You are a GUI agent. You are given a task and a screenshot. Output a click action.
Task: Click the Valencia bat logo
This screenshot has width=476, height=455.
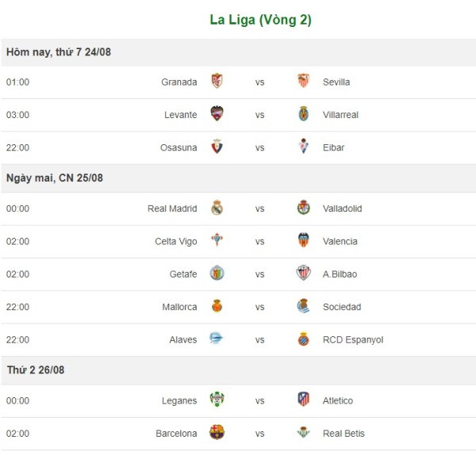coord(303,241)
